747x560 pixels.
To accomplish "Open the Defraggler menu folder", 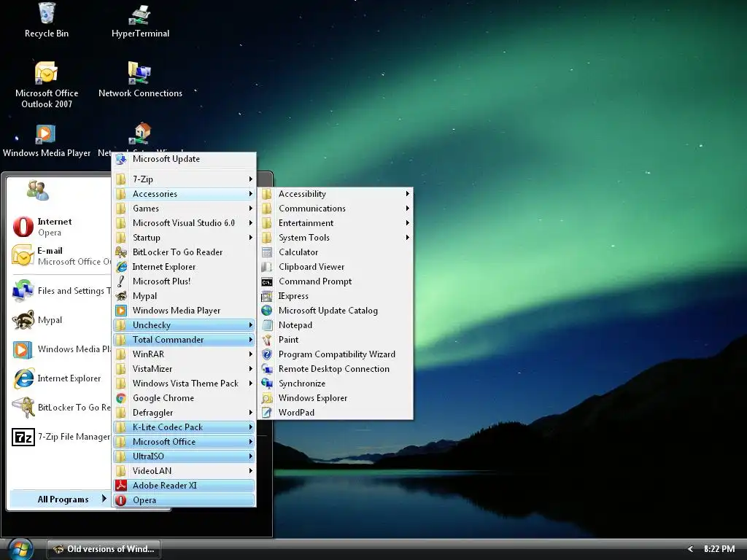I will tap(184, 413).
